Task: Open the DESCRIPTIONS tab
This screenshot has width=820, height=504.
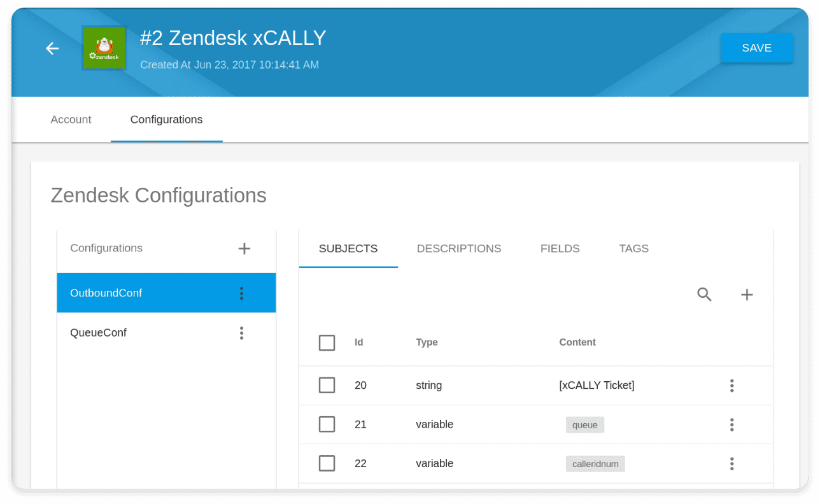Action: click(x=459, y=249)
